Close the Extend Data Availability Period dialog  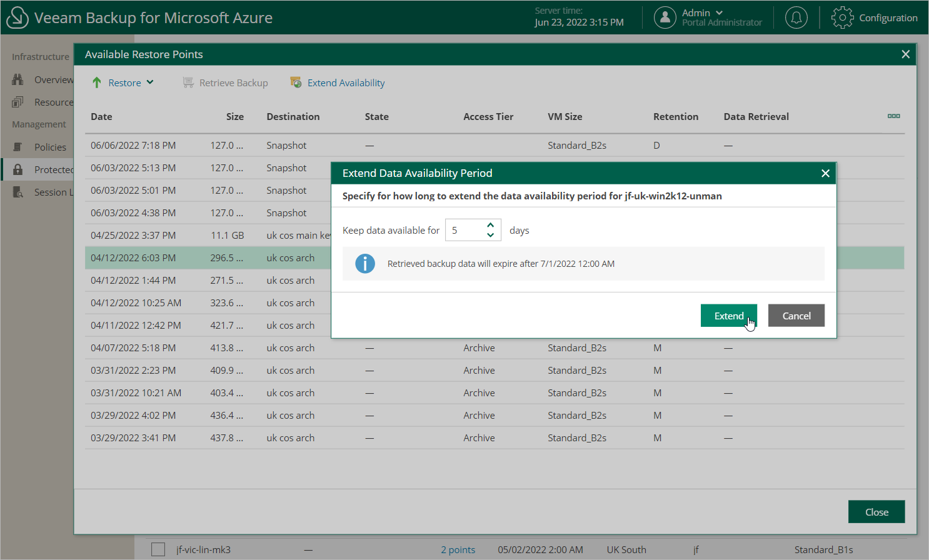[x=825, y=173]
